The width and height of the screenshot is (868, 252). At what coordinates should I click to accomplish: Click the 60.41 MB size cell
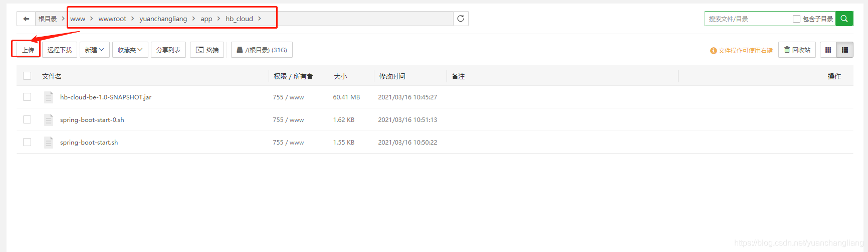pos(346,97)
